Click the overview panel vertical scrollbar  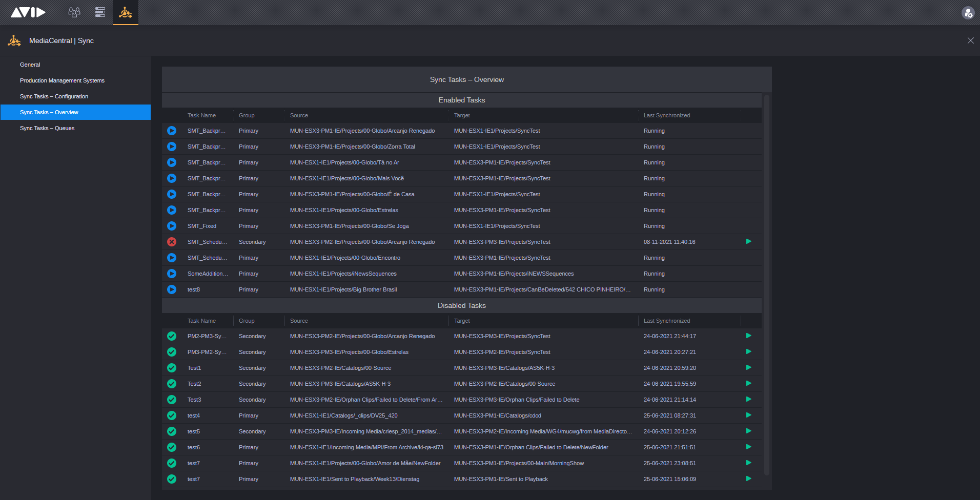pos(767,284)
